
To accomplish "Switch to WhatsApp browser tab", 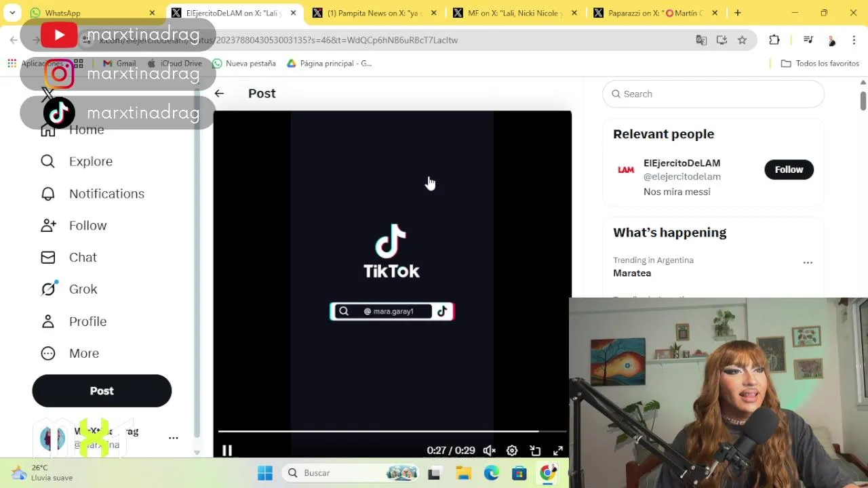I will pyautogui.click(x=93, y=13).
